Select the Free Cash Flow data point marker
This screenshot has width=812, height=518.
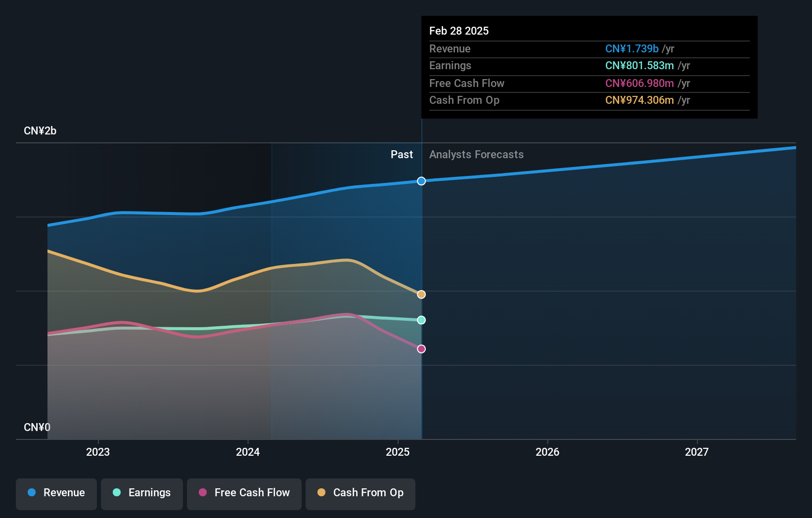coord(421,349)
